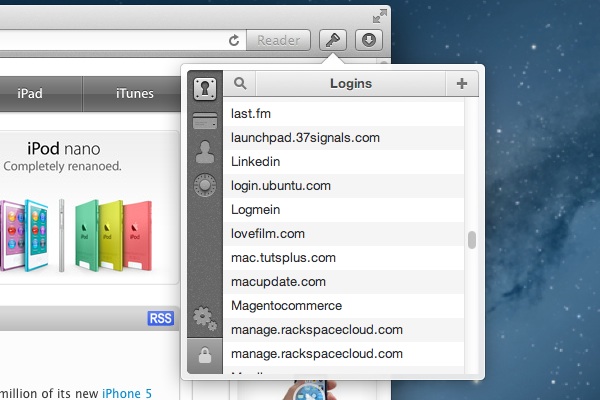Search logins using the magnifier icon
Screen dimensions: 600x400
(240, 83)
